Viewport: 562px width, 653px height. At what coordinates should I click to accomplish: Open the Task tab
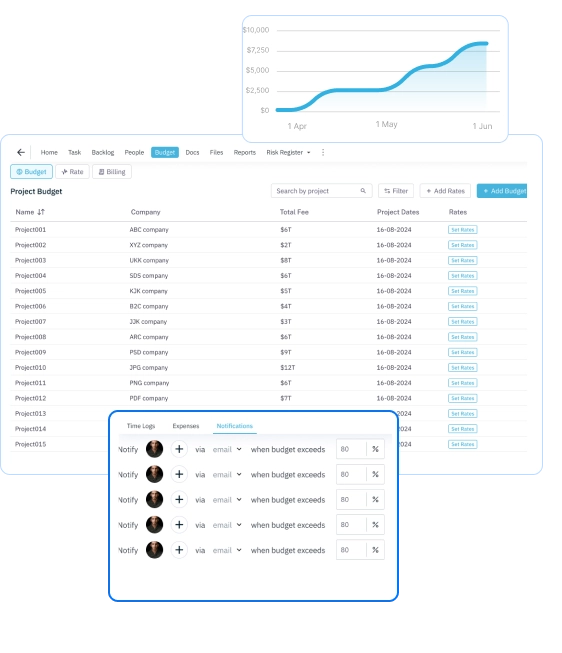(x=75, y=152)
